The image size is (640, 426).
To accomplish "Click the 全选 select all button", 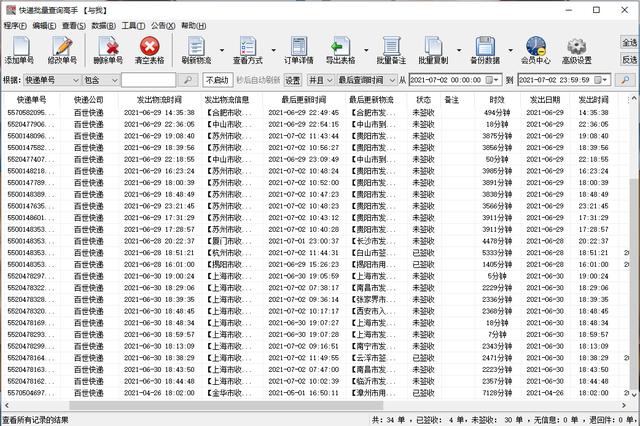I will point(629,42).
